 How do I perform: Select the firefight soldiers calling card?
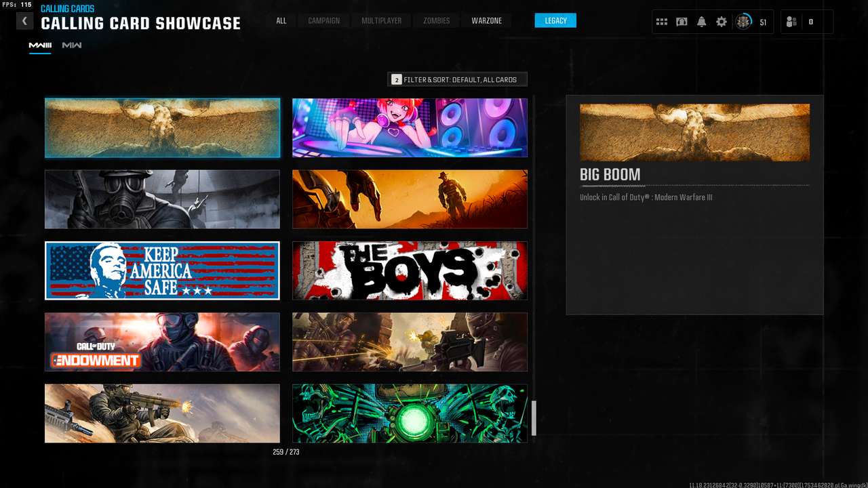point(410,342)
